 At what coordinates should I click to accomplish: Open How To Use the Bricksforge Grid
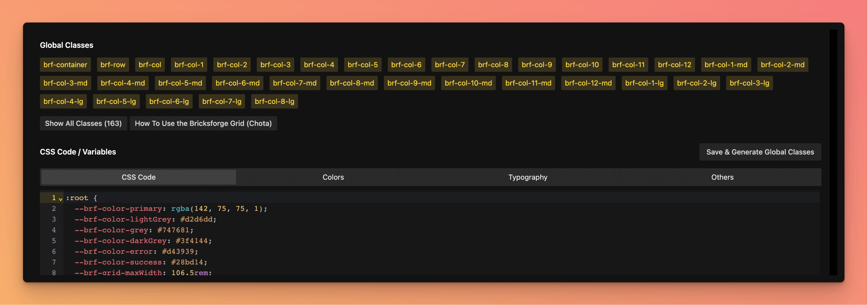point(203,123)
